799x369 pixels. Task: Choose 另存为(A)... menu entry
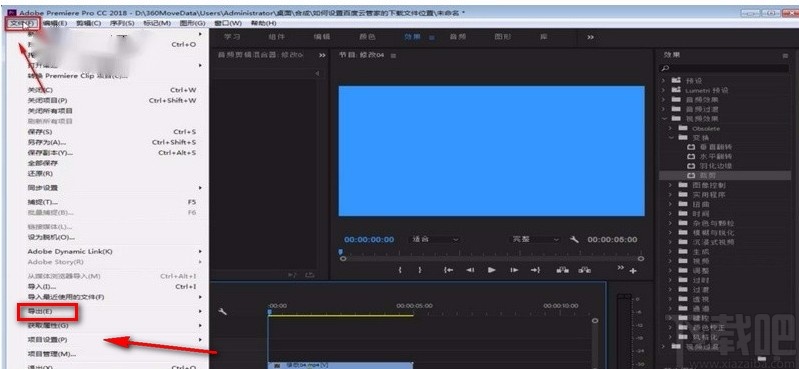click(46, 142)
